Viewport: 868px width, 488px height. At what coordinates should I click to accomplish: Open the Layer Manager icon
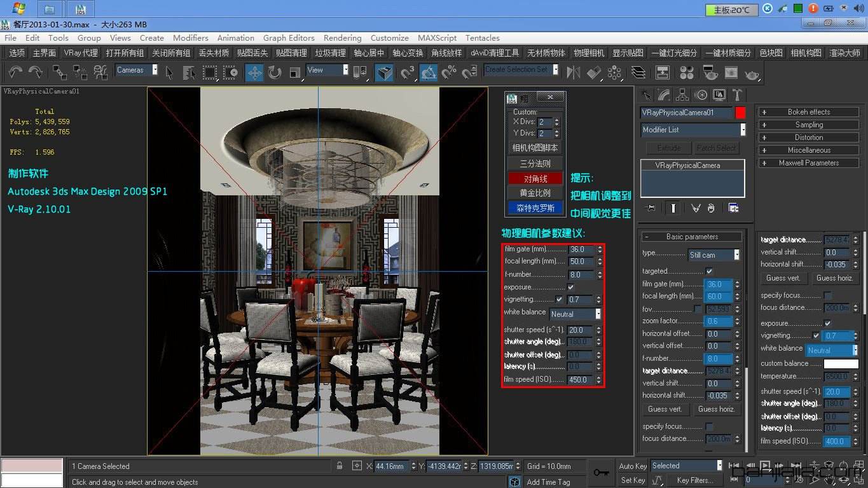coord(638,73)
